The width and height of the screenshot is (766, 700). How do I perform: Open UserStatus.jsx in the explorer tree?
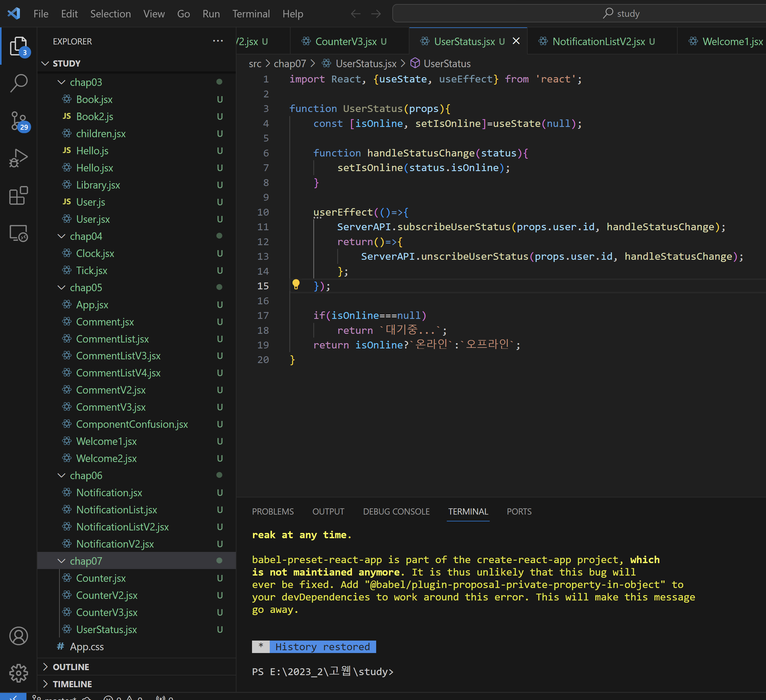click(137, 629)
